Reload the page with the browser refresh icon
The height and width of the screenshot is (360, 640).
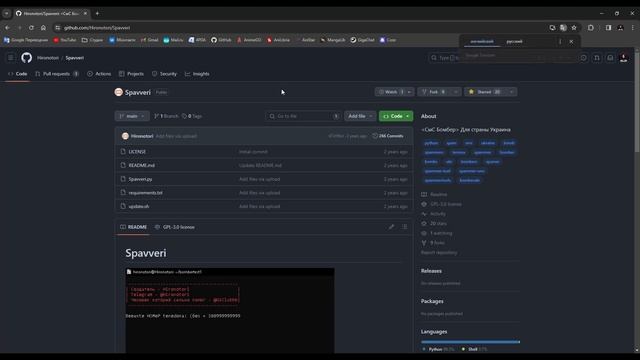click(x=31, y=28)
